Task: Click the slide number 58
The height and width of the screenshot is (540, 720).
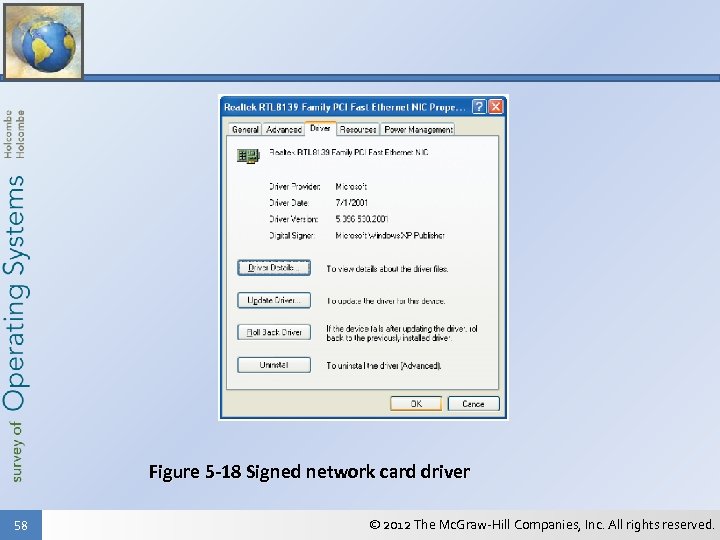Action: click(21, 525)
